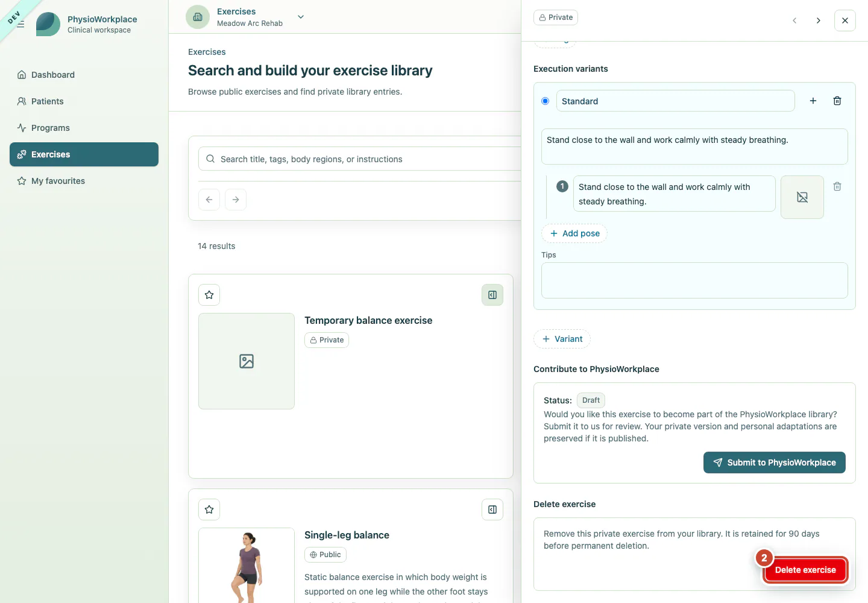Click pose step number 1 badge
Image resolution: width=868 pixels, height=603 pixels.
pos(562,186)
